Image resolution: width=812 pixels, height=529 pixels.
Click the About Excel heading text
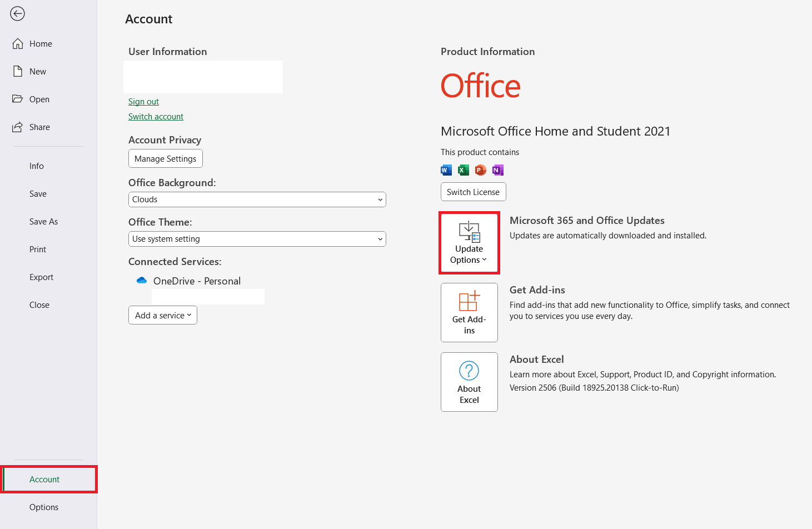(537, 360)
